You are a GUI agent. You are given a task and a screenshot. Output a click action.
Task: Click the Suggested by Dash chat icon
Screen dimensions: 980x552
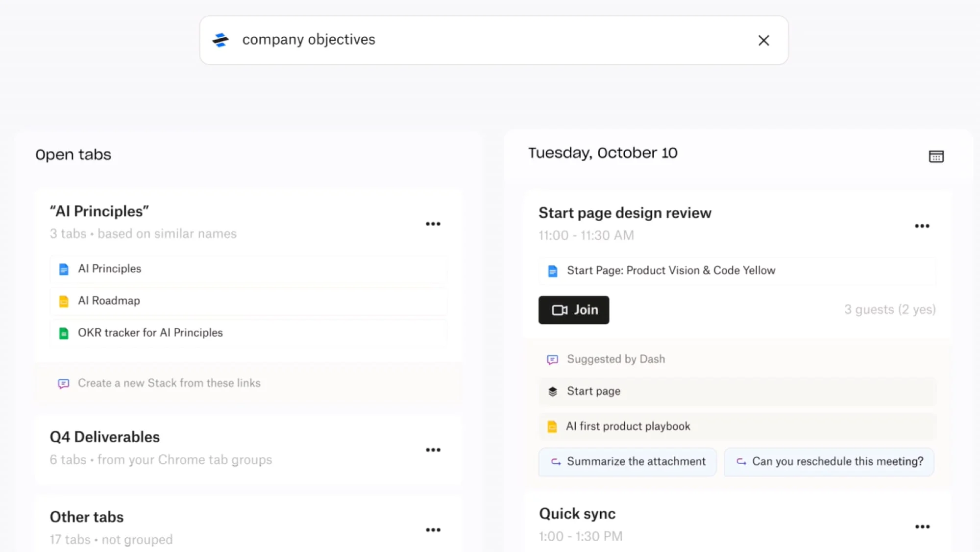(552, 360)
